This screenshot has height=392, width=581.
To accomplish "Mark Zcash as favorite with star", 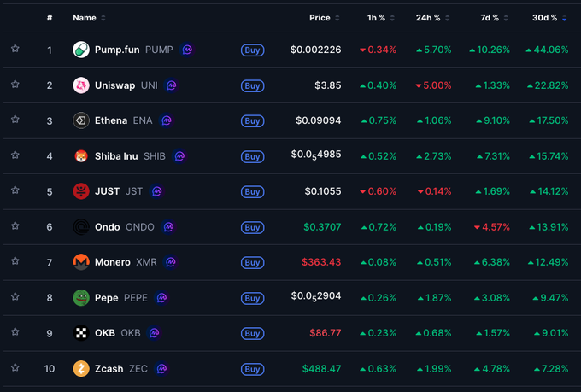I will pos(15,367).
